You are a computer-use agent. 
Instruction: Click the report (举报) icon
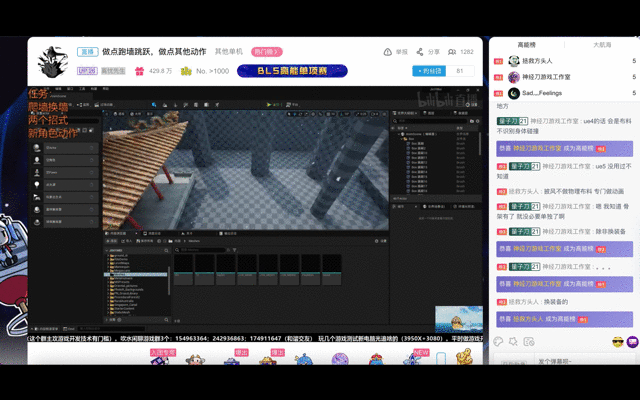(x=388, y=52)
